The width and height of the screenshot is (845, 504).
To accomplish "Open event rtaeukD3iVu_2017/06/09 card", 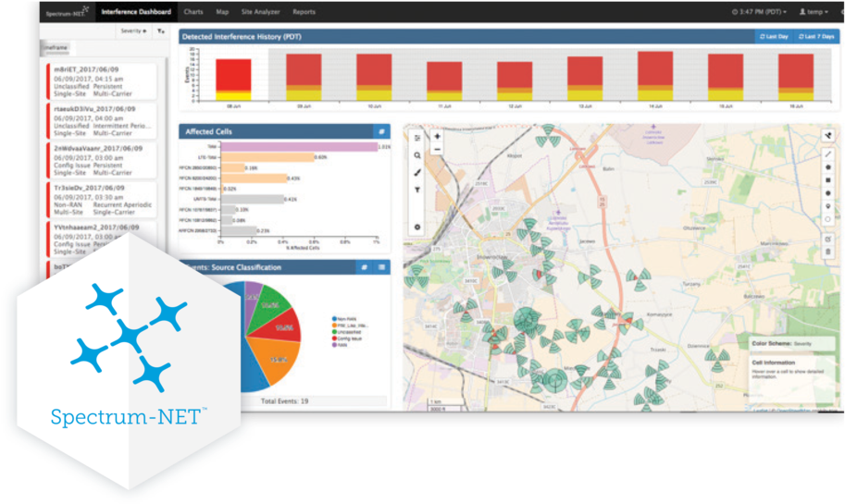I will click(x=101, y=120).
